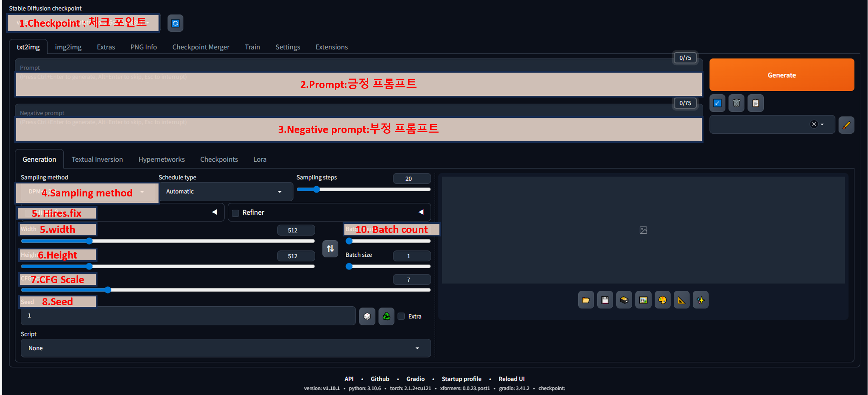Expand the Refiner section arrow

click(x=421, y=212)
